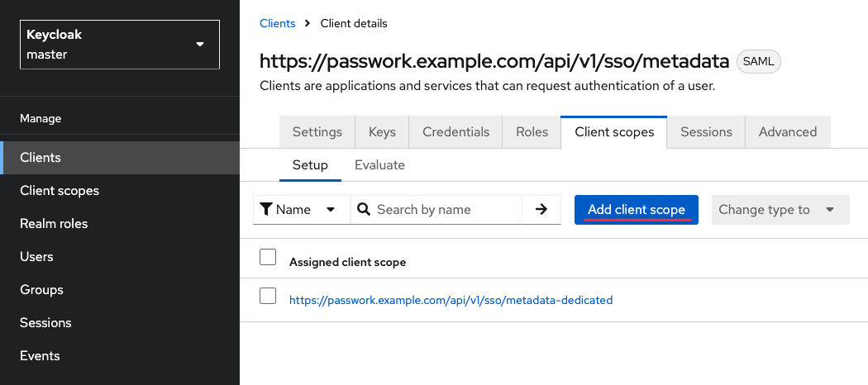This screenshot has height=385, width=868.
Task: Toggle the select-all assigned scopes checkbox
Action: 268,257
